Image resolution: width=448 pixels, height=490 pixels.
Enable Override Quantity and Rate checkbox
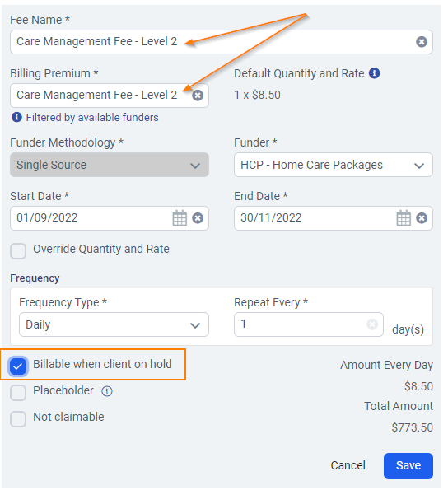click(x=18, y=251)
